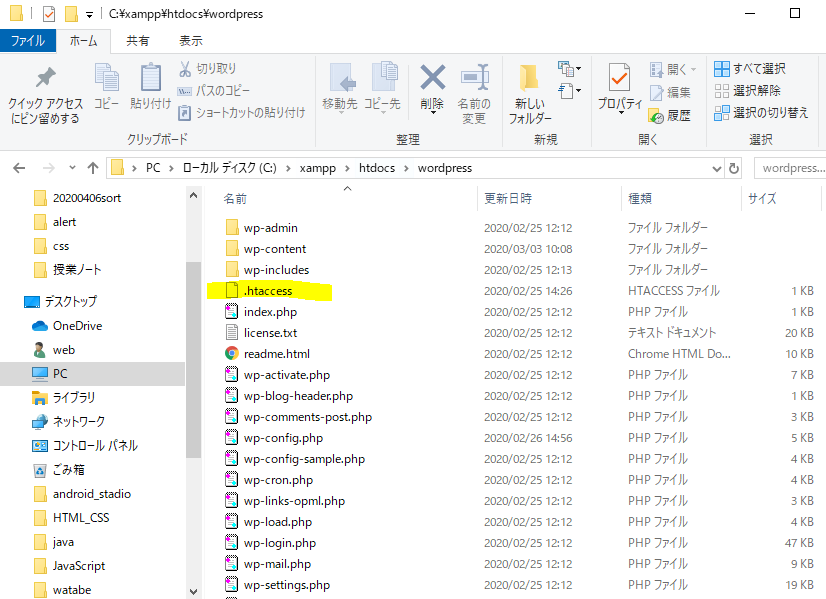
Task: Select Network (ネットワーク) in navigation pane
Action: 68,421
